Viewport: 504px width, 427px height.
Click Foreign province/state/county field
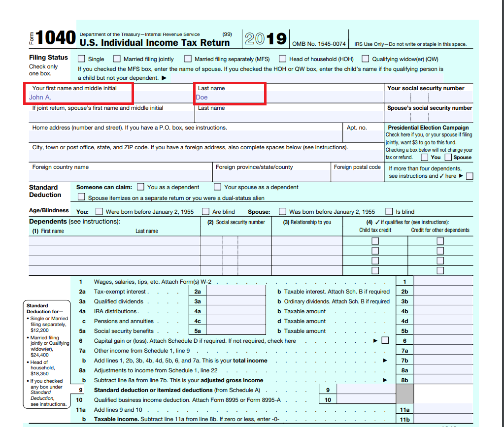click(271, 176)
